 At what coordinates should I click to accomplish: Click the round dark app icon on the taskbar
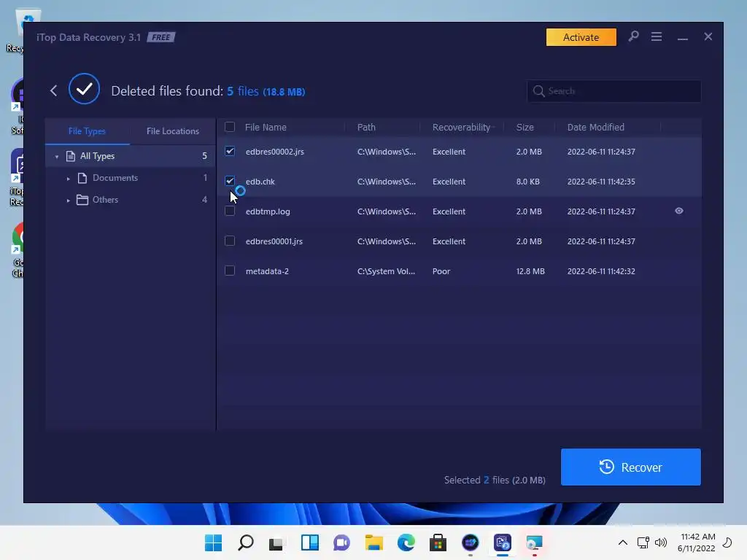[x=471, y=542]
